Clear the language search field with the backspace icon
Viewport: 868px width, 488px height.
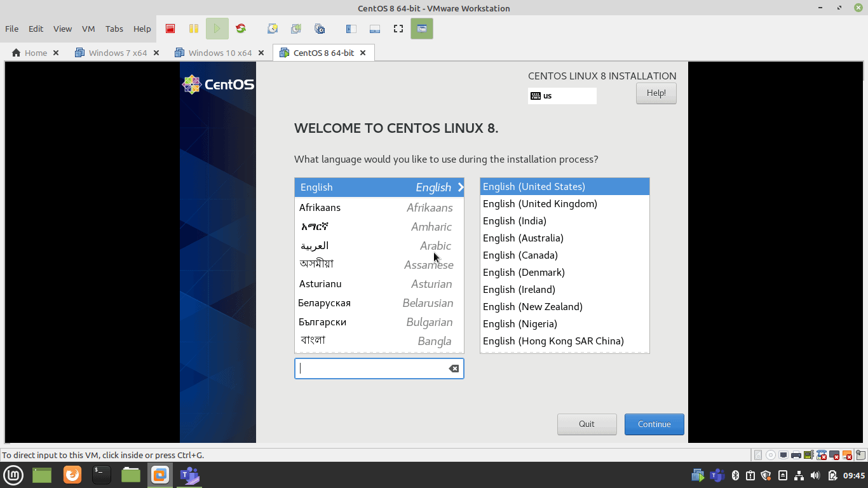[454, 369]
